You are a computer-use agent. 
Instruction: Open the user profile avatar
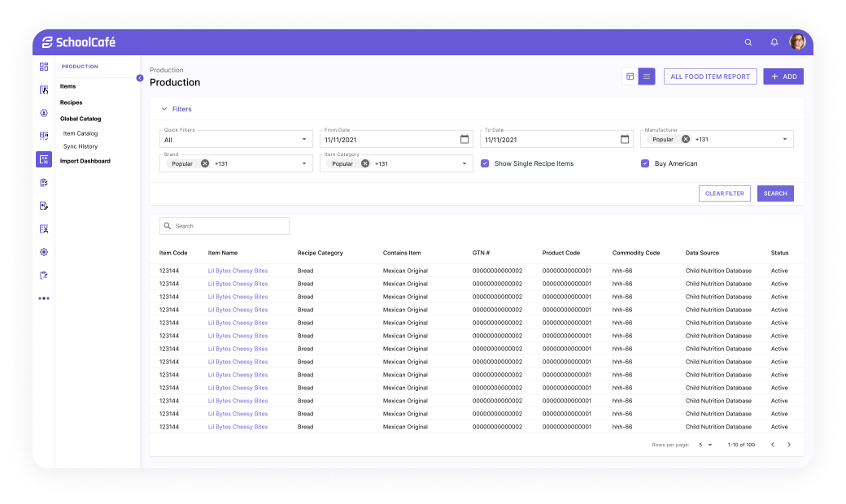[797, 42]
